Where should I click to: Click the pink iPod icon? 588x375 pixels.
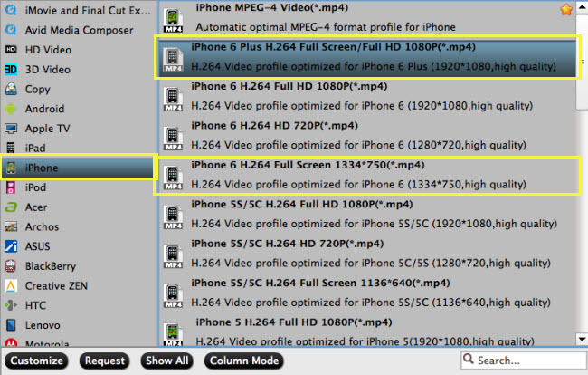point(11,187)
